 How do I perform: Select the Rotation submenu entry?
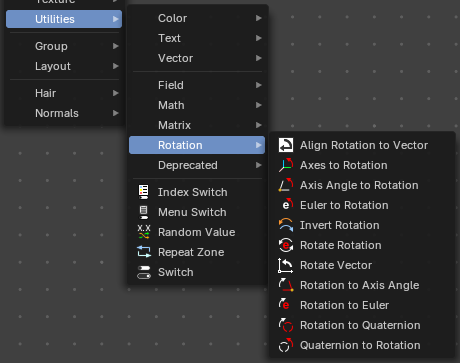[x=197, y=145]
